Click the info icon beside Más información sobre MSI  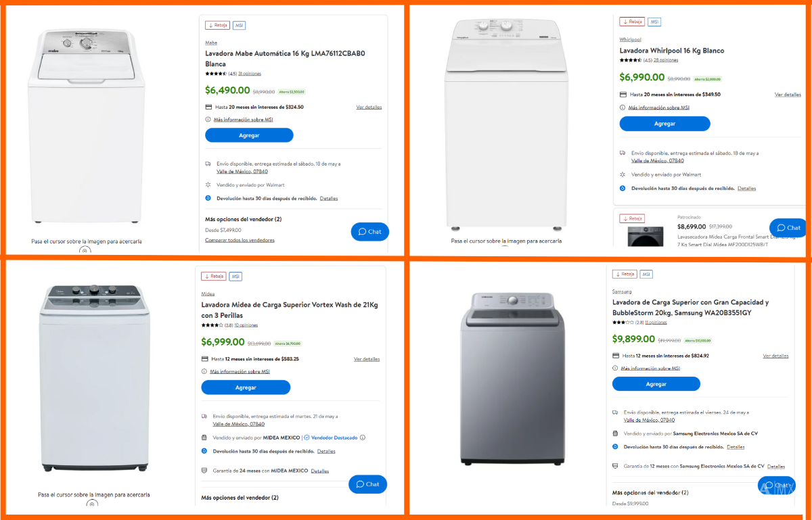(x=208, y=119)
